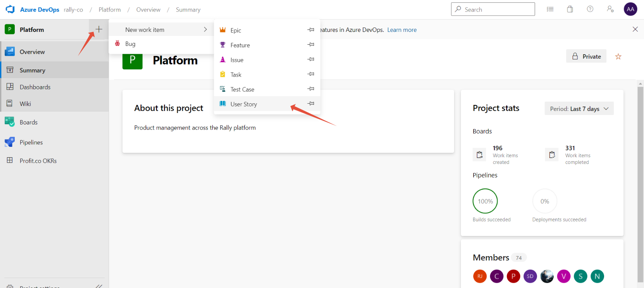Open Boards in sidebar
The height and width of the screenshot is (288, 644).
(x=54, y=122)
